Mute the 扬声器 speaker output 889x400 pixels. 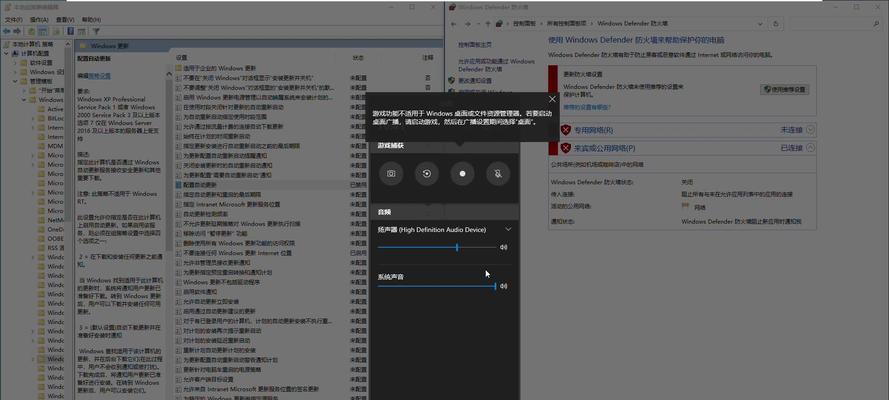503,247
